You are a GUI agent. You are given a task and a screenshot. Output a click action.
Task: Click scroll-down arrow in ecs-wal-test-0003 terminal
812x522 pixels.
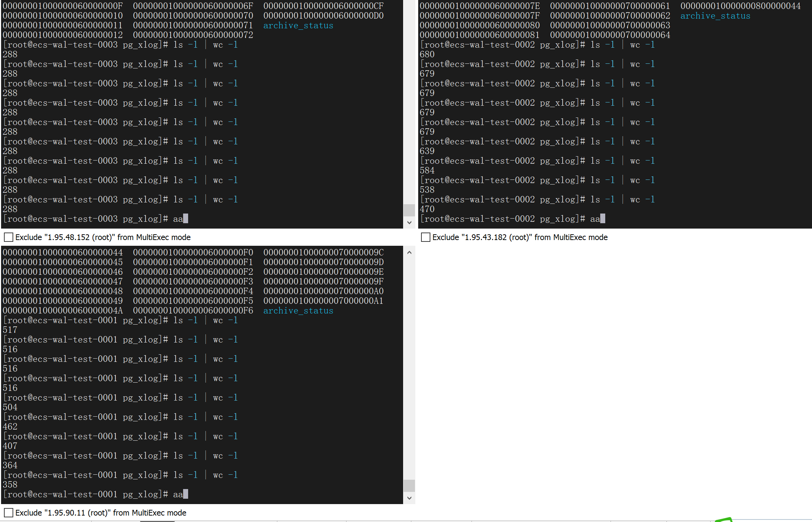click(409, 222)
